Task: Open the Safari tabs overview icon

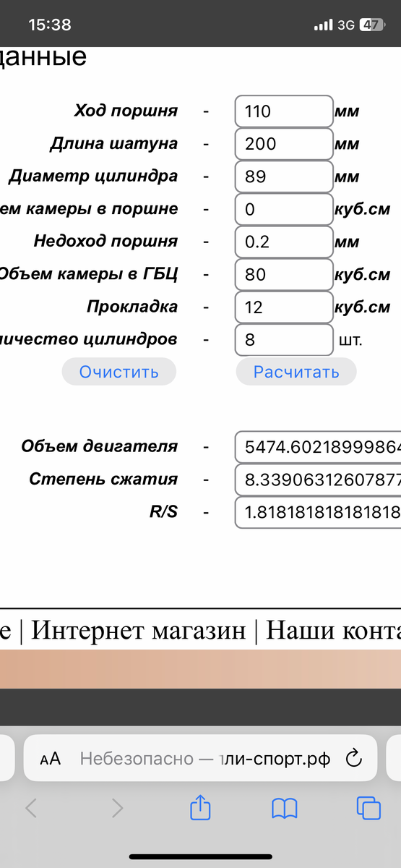Action: (x=368, y=808)
